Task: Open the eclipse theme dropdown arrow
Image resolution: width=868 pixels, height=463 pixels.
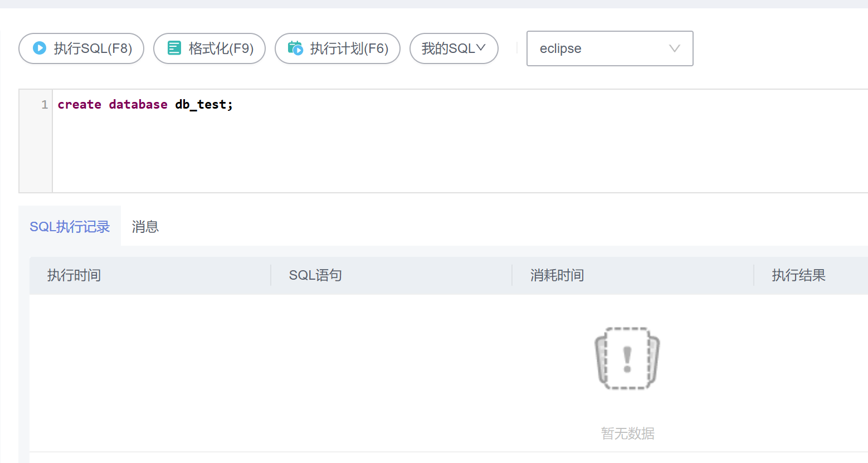Action: 674,48
